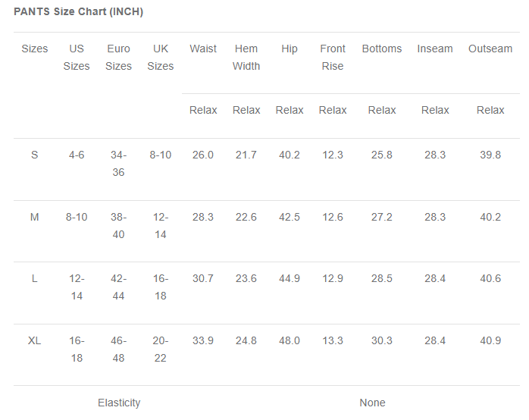Click the size L row label
Viewport: 529px width, 420px height.
click(x=35, y=278)
